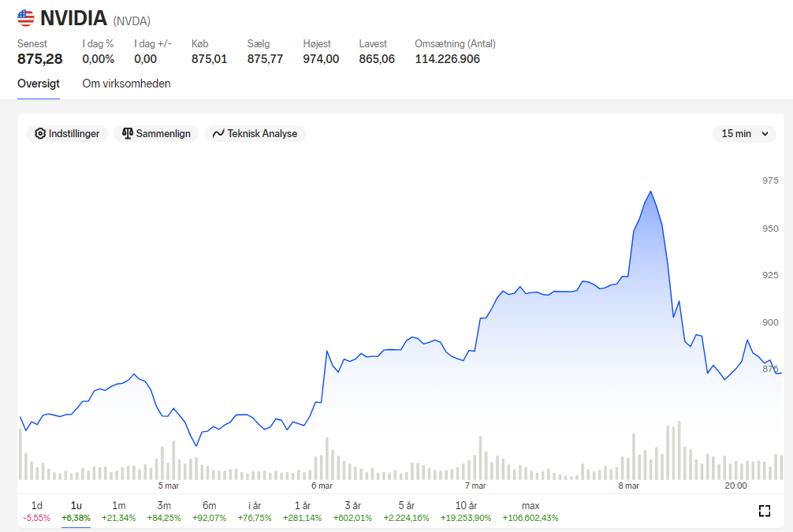
Task: Click the 6 mar date marker
Action: pyautogui.click(x=322, y=485)
